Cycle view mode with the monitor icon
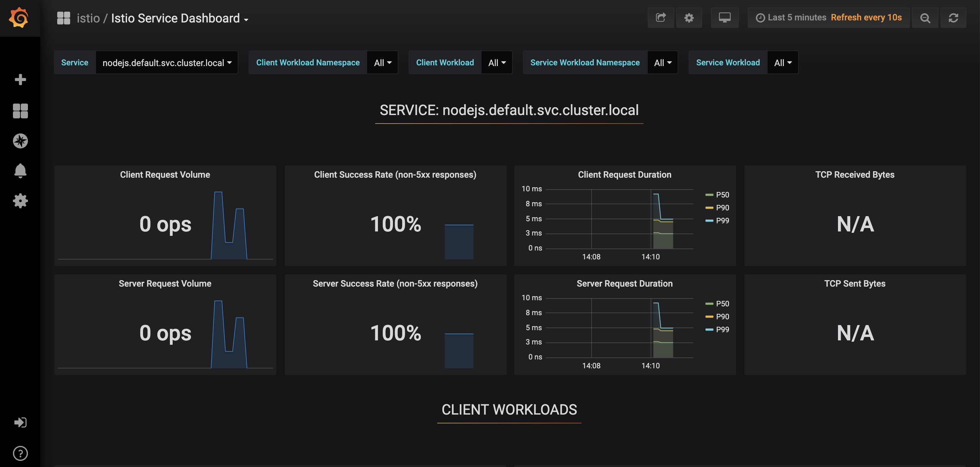The width and height of the screenshot is (980, 467). [x=724, y=17]
